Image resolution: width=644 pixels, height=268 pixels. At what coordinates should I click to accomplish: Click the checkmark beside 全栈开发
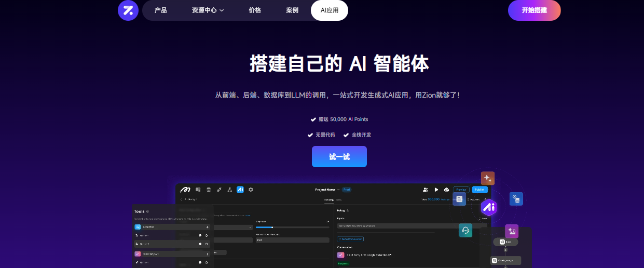[346, 135]
